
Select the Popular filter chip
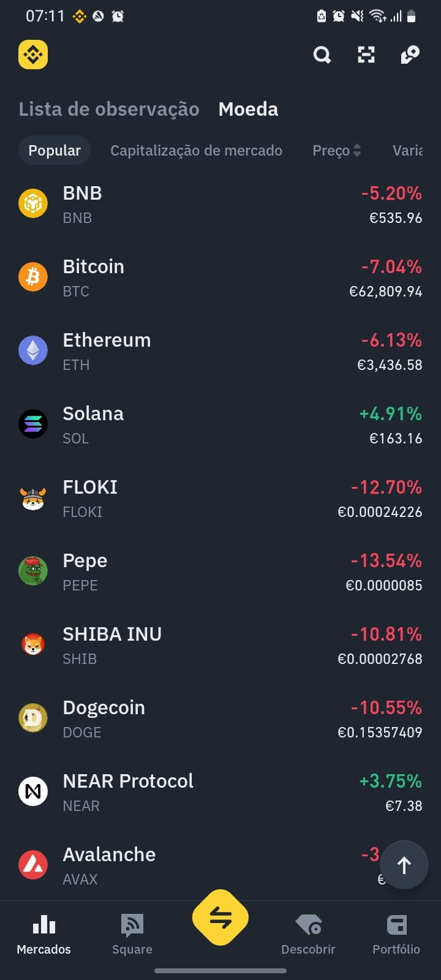[x=55, y=150]
